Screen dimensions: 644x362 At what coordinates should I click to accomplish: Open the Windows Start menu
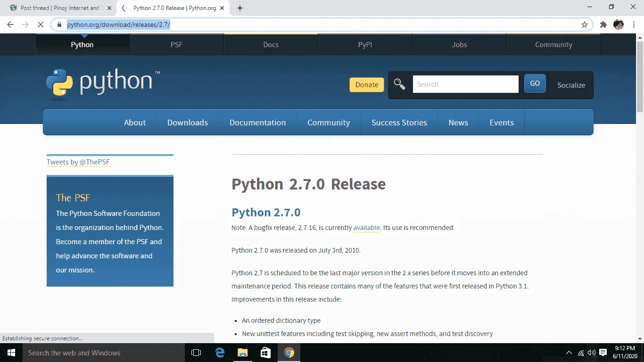11,353
